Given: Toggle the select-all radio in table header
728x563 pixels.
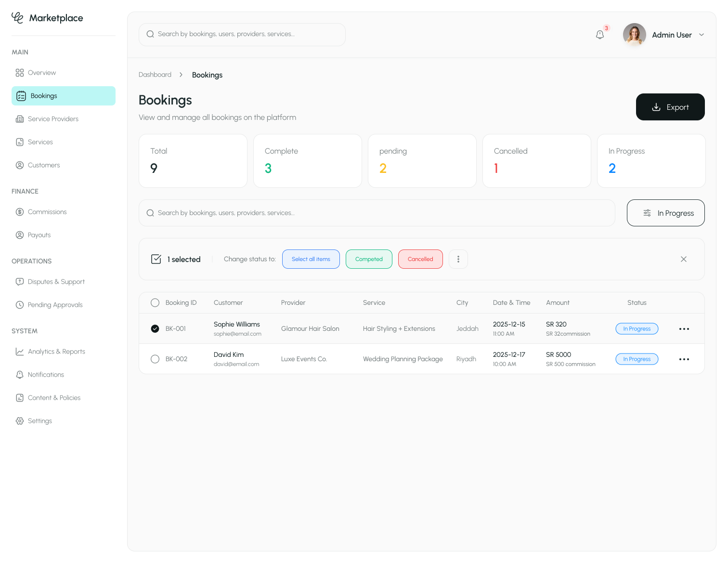Looking at the screenshot, I should (155, 303).
